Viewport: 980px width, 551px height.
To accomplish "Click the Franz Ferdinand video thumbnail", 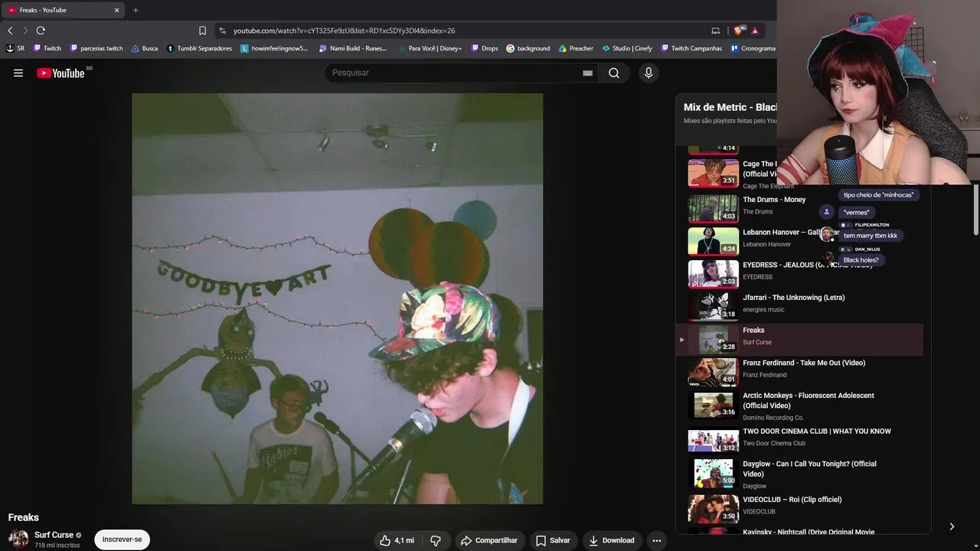I will pyautogui.click(x=714, y=372).
